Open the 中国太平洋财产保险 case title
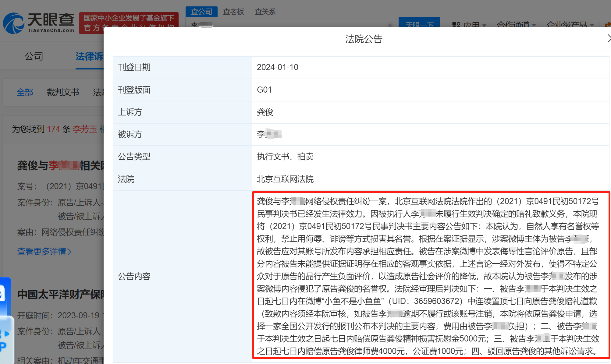This screenshot has height=364, width=611. pos(60,295)
